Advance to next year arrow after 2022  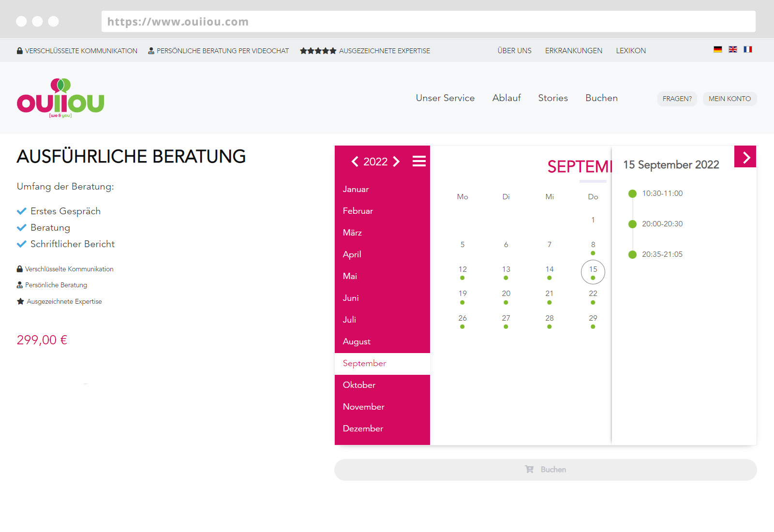(x=397, y=162)
